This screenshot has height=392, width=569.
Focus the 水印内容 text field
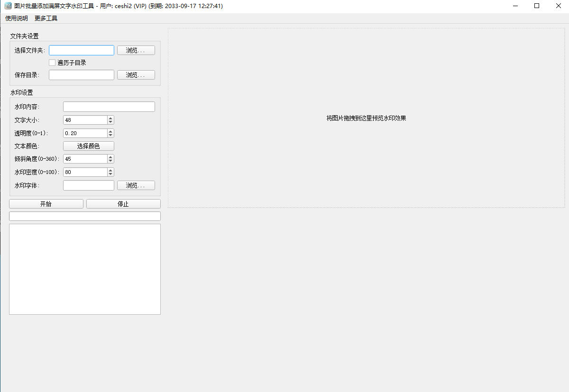click(x=109, y=107)
